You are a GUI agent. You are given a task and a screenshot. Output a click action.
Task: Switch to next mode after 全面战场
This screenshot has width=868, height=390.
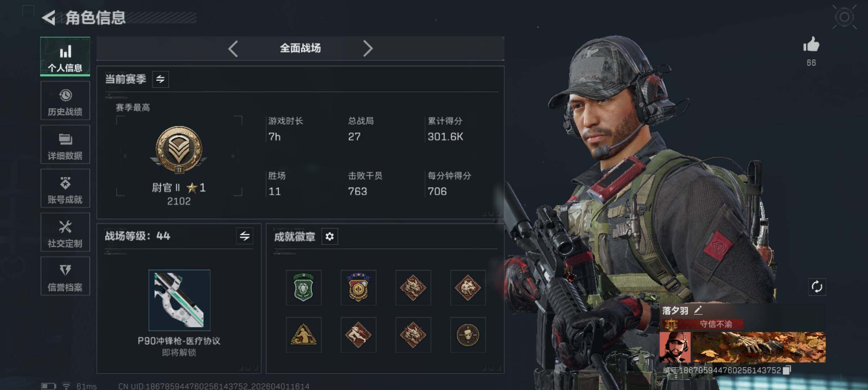coord(367,48)
